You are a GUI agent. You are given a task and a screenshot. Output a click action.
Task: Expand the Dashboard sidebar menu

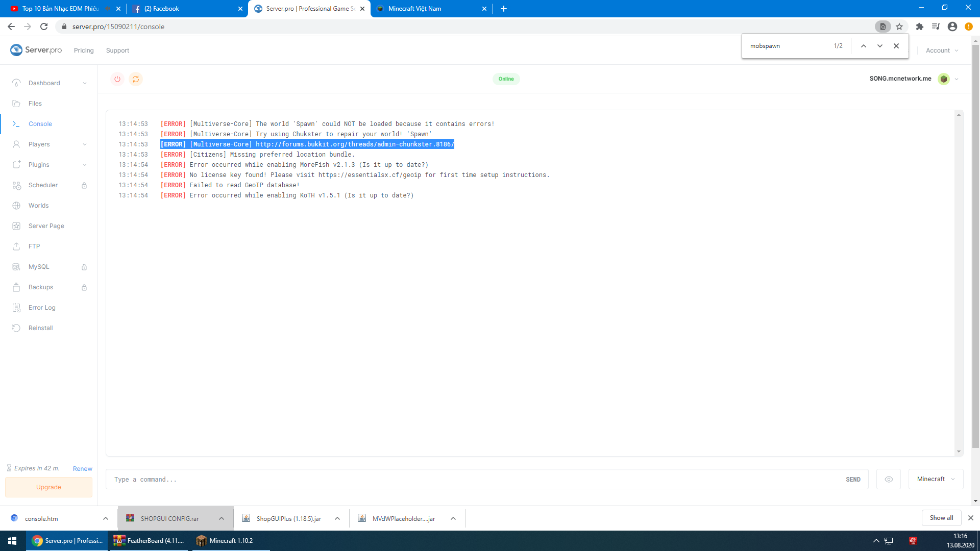pyautogui.click(x=85, y=83)
